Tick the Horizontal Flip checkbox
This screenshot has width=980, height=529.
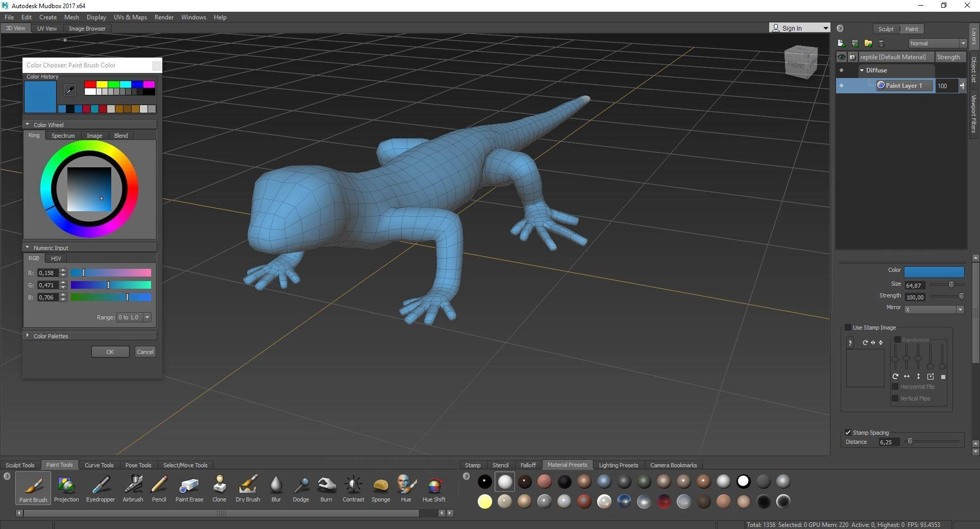(895, 387)
